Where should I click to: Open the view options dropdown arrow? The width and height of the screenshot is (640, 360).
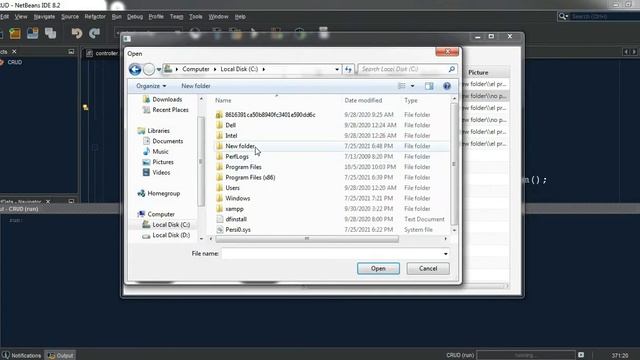(x=412, y=86)
